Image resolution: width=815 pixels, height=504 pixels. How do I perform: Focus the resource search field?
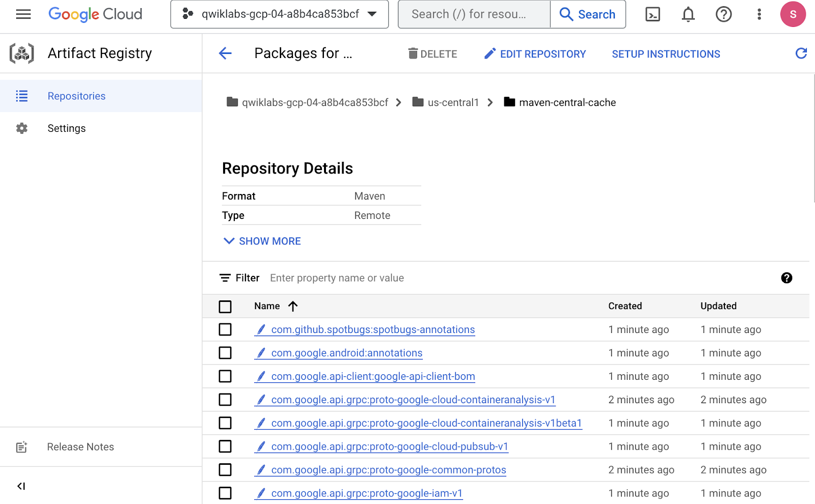pyautogui.click(x=474, y=14)
